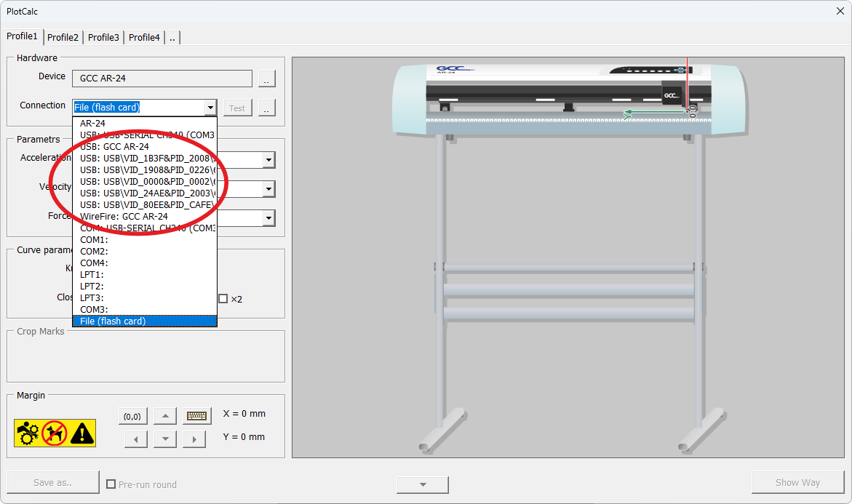Choose COM3: from the list

[x=145, y=310]
